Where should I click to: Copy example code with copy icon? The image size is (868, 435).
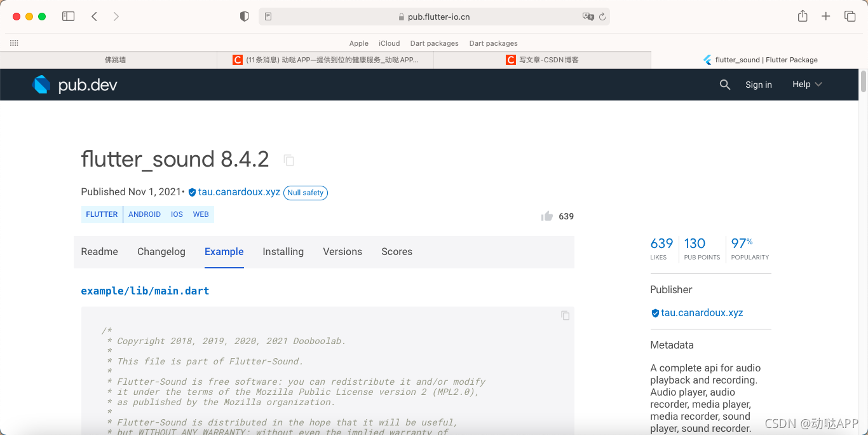565,315
